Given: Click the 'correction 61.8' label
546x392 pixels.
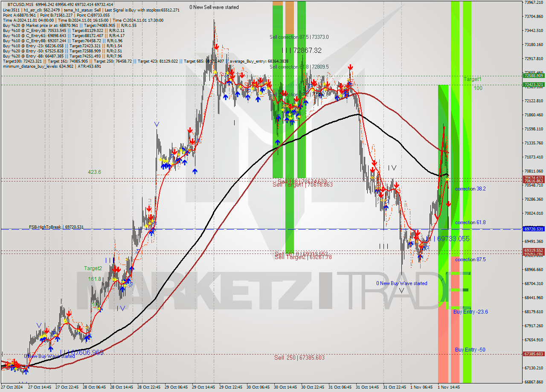Looking at the screenshot, I should pos(470,222).
